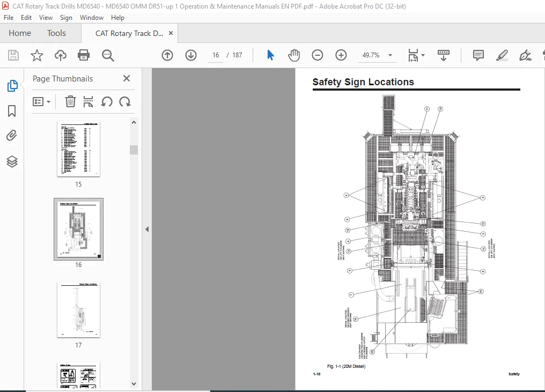Upload the file to cloud
This screenshot has width=545, height=392.
(x=61, y=55)
